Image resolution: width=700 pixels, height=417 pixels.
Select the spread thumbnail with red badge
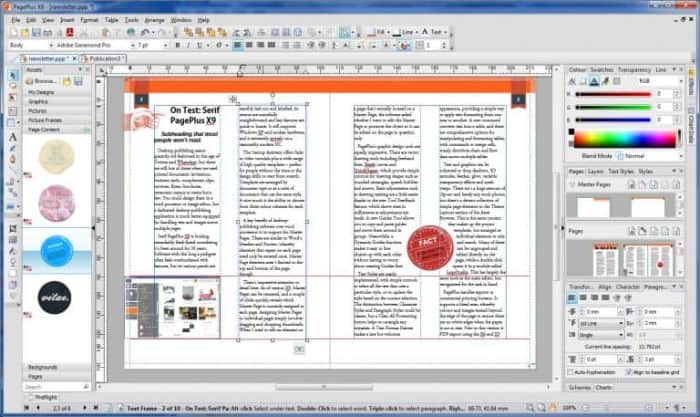[648, 260]
